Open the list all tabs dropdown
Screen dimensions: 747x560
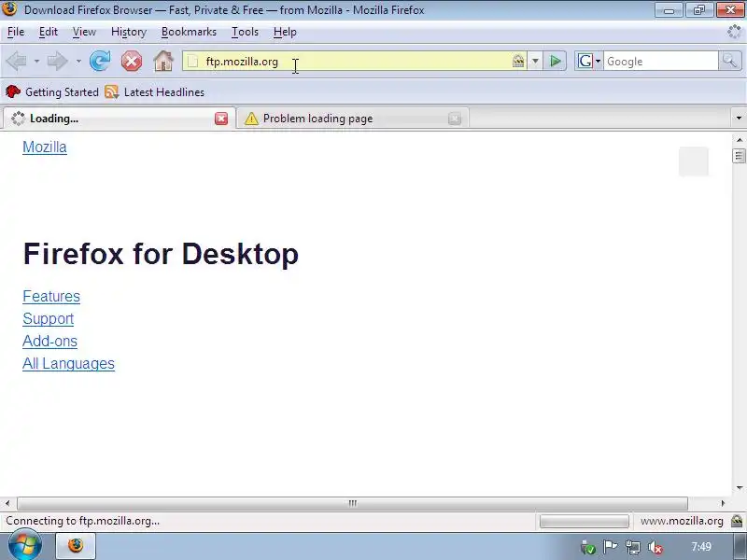pos(739,119)
